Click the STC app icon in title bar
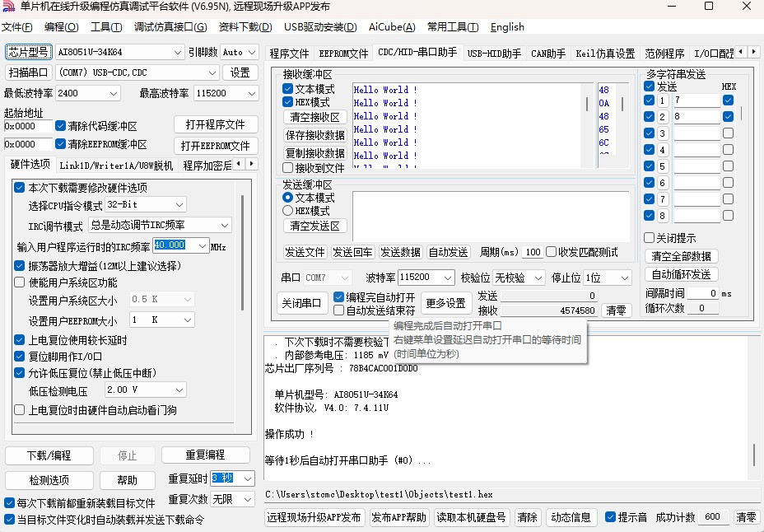This screenshot has height=532, width=764. coord(9,7)
